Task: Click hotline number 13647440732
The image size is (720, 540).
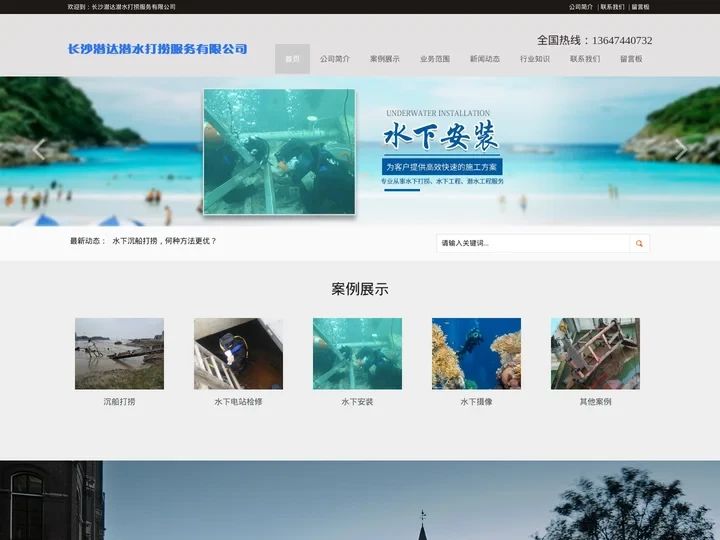Action: coord(622,40)
